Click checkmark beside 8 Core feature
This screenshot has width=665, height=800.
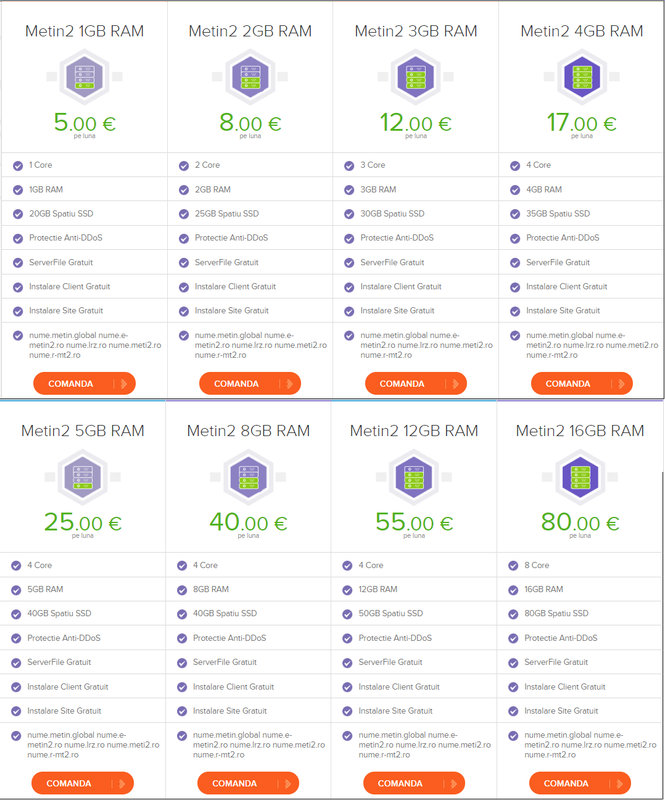point(513,566)
